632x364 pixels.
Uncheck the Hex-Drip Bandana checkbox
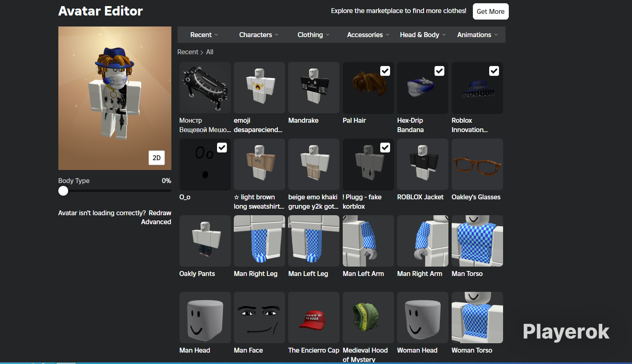pyautogui.click(x=439, y=71)
